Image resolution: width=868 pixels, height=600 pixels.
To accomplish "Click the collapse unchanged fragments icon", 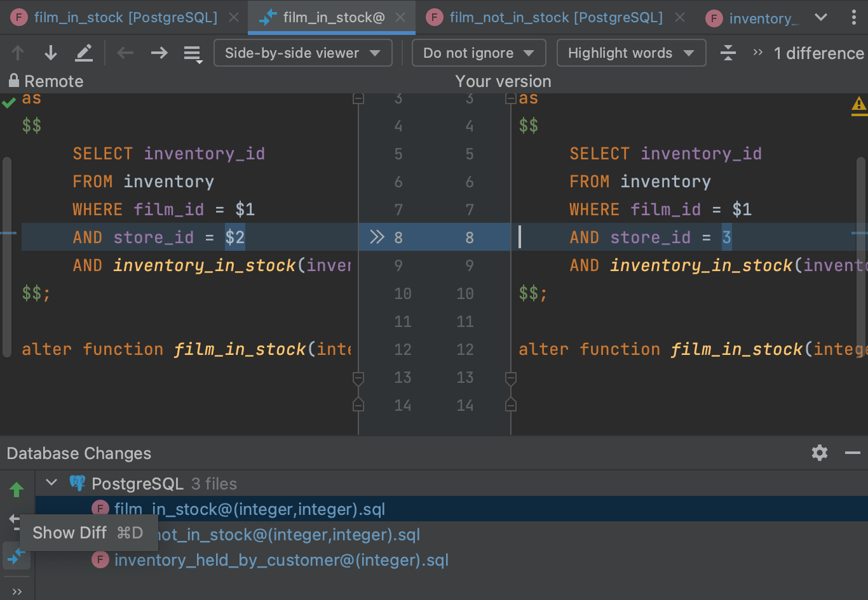I will (x=728, y=53).
